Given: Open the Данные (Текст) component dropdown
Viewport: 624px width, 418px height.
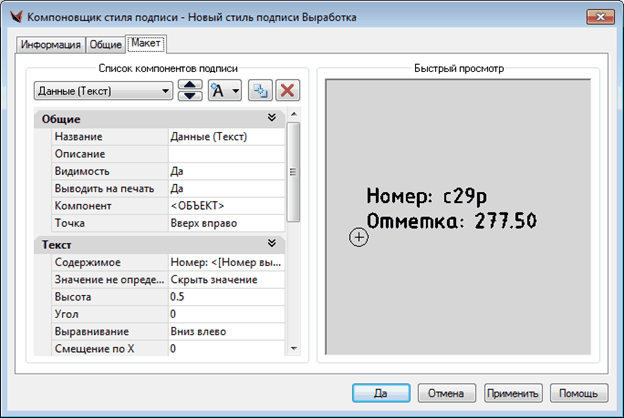Looking at the screenshot, I should pos(103,91).
